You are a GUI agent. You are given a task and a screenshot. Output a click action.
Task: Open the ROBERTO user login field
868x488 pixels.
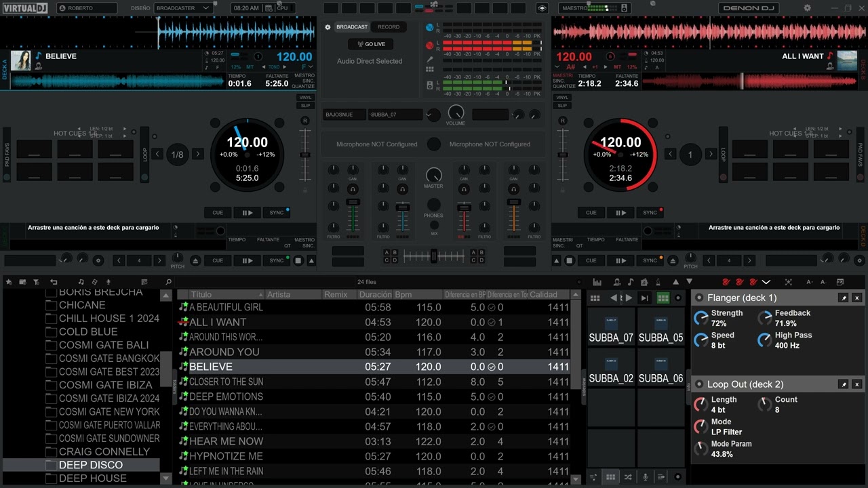click(87, 8)
